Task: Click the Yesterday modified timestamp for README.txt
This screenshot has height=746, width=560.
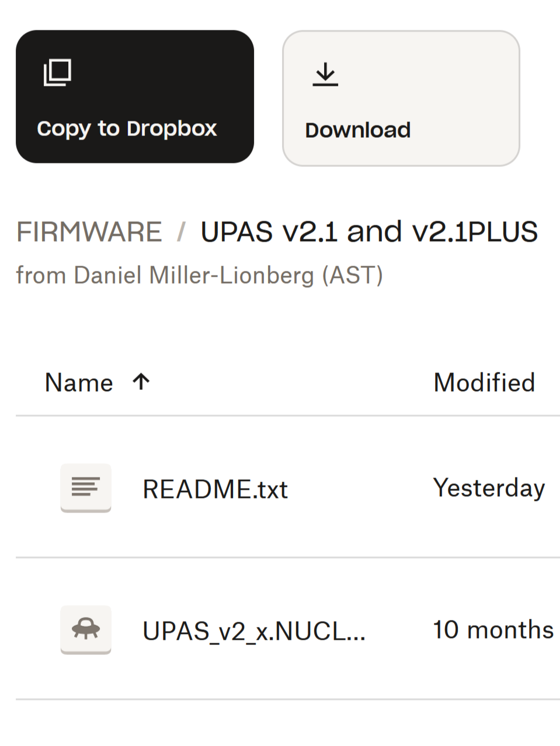Action: [x=489, y=488]
